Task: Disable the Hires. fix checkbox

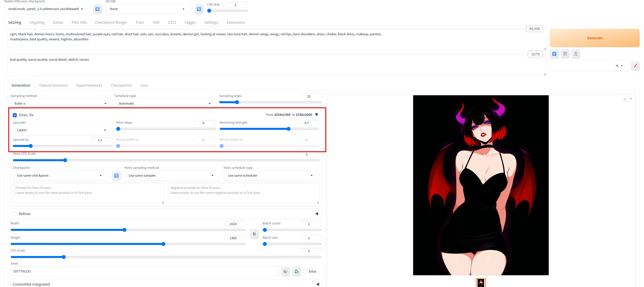Action: [x=15, y=115]
